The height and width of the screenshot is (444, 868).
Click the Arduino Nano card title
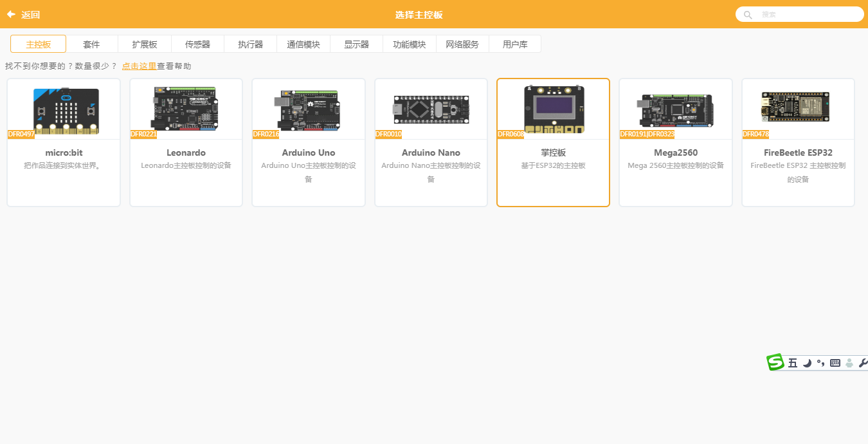pos(431,153)
